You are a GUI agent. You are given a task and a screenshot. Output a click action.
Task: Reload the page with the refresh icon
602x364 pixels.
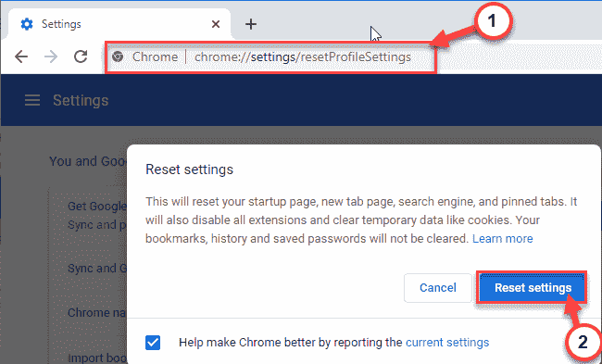pos(81,56)
